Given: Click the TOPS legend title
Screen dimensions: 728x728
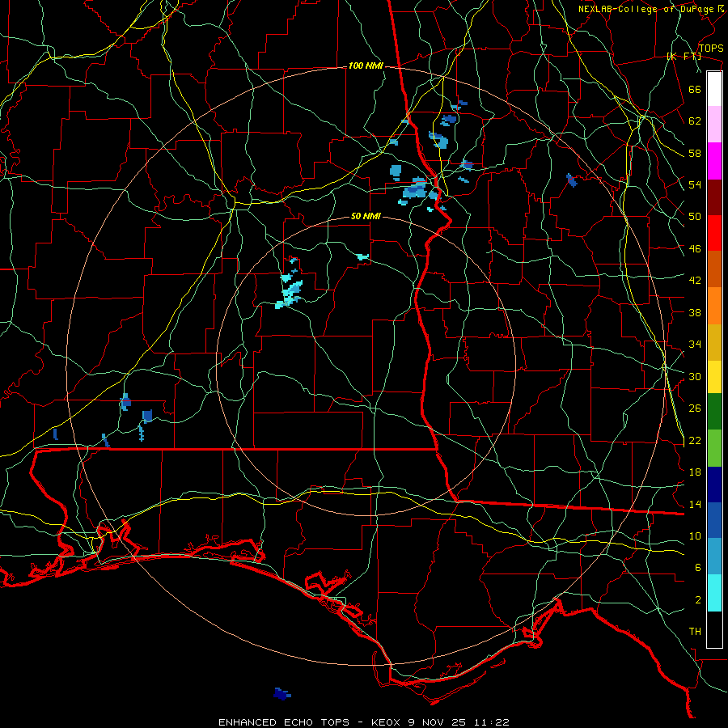Looking at the screenshot, I should pos(711,48).
